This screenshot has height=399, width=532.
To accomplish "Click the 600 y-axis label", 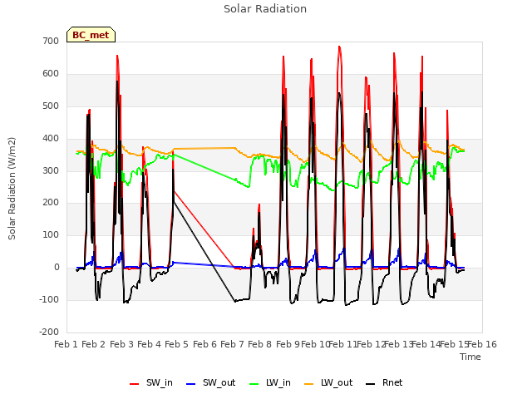I will [51, 74].
